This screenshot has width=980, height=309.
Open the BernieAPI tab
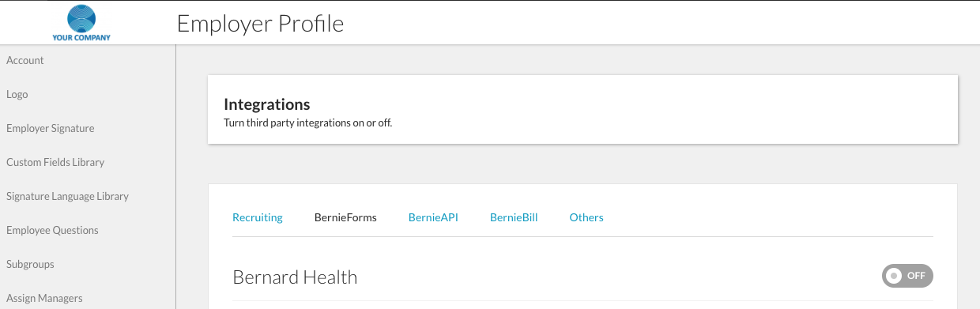[x=433, y=217]
